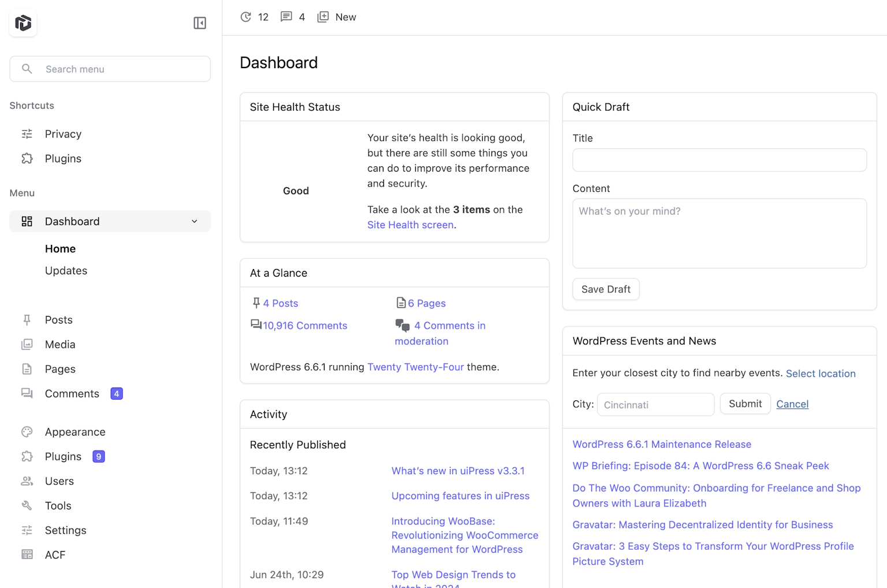887x588 pixels.
Task: Click the Settings sliders icon in menu
Action: (27, 530)
